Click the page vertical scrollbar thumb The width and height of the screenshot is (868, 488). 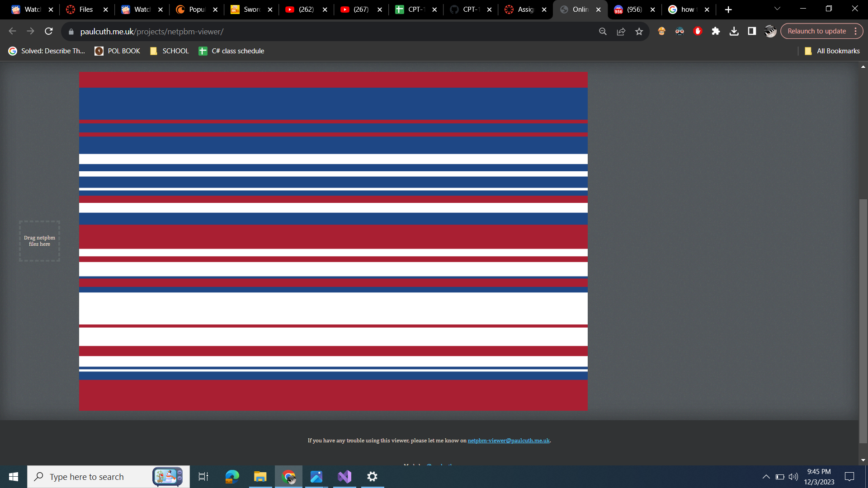tap(863, 321)
